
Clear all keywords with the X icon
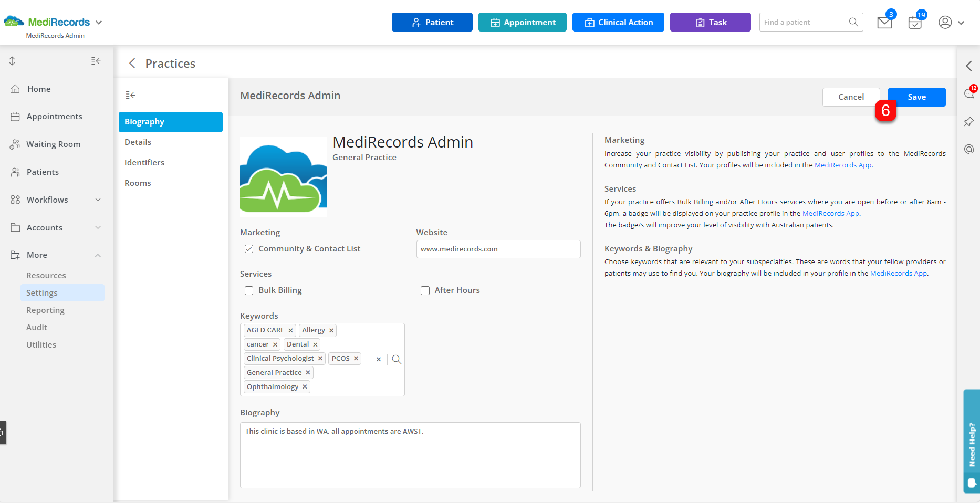point(379,359)
